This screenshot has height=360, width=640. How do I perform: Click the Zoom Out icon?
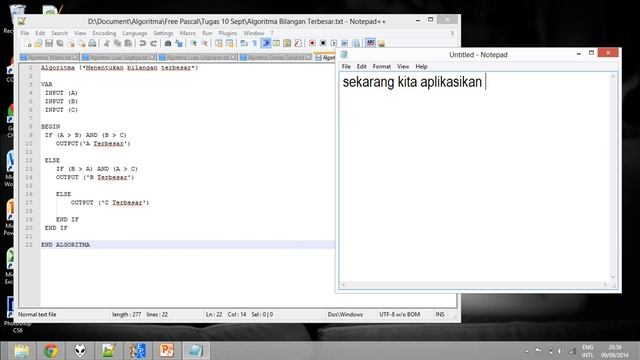(204, 44)
